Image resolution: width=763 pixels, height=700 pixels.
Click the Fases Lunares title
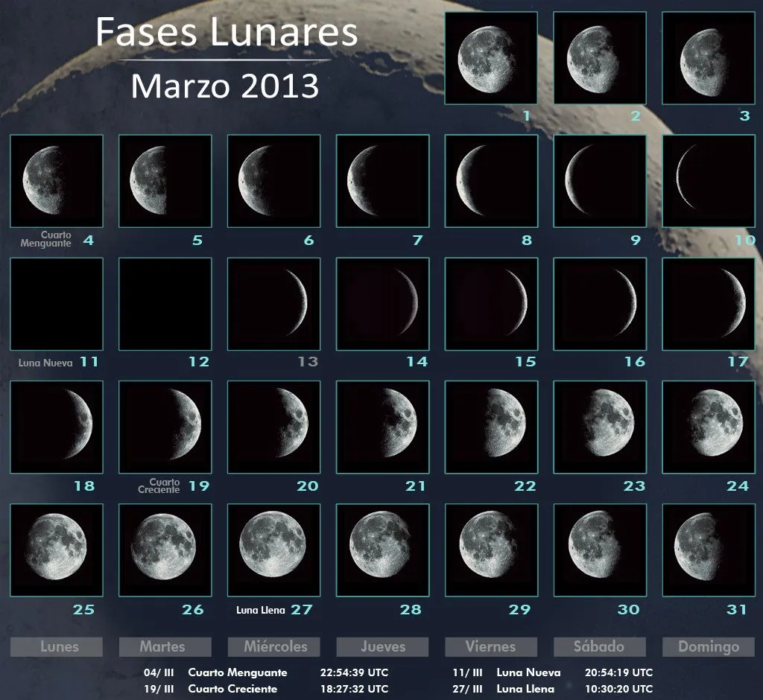[227, 32]
